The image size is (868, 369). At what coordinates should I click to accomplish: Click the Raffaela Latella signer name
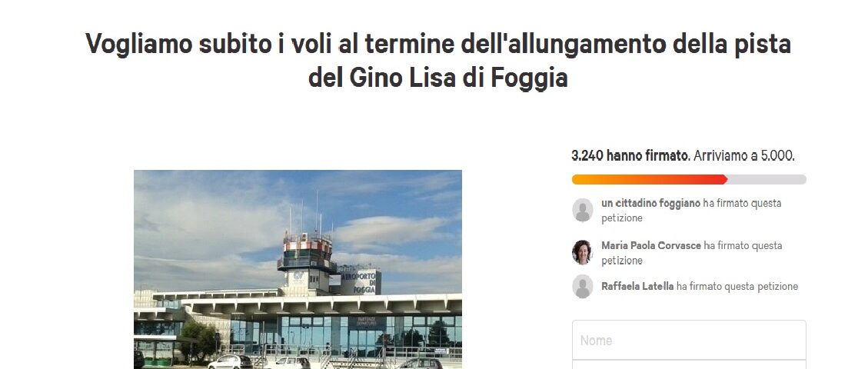[637, 286]
